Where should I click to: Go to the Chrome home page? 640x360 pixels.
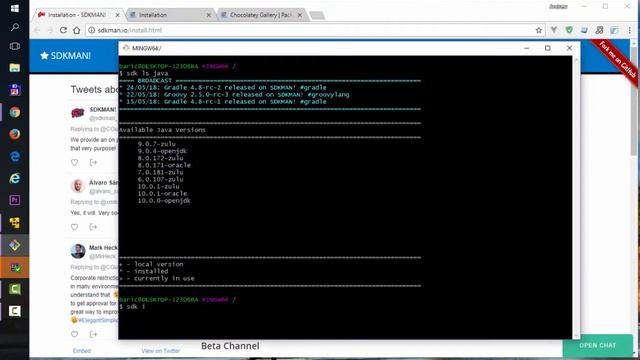click(76, 30)
